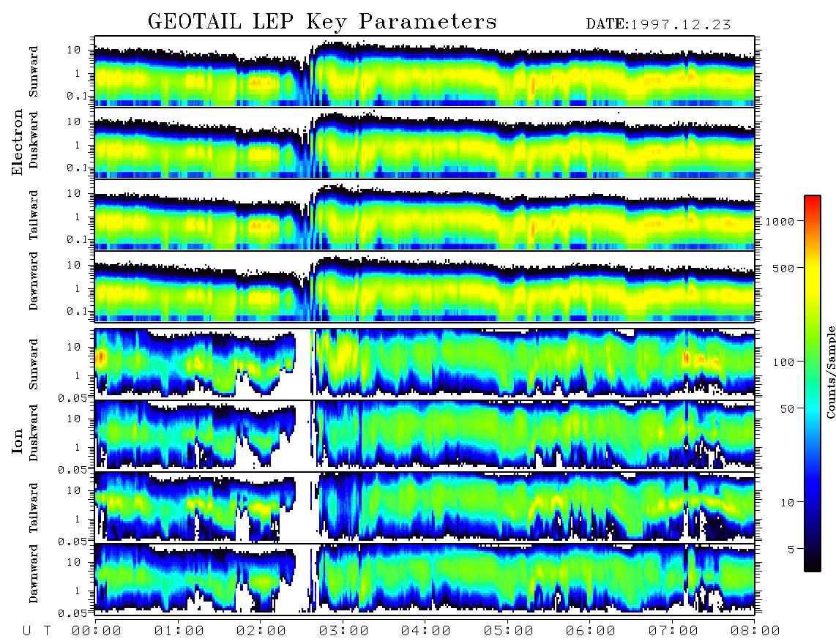Click the red top of the colorbar
This screenshot has width=836, height=644.
pyautogui.click(x=812, y=200)
